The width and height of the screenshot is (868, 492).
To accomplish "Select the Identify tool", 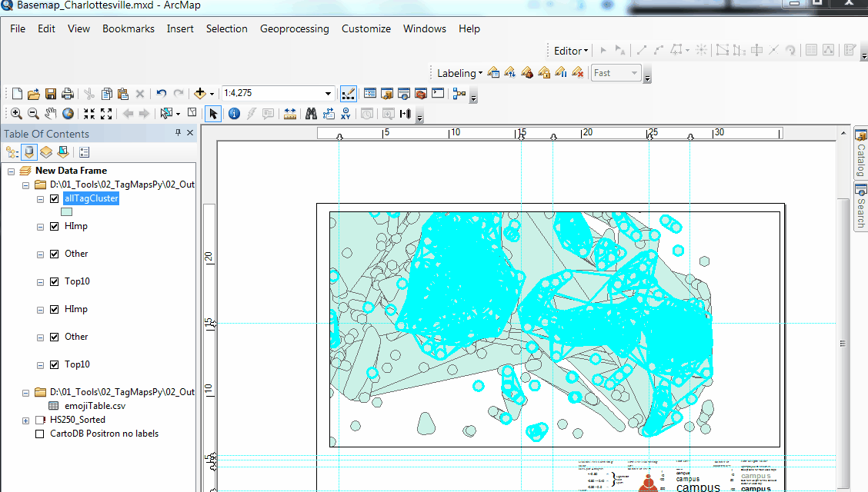I will 234,113.
